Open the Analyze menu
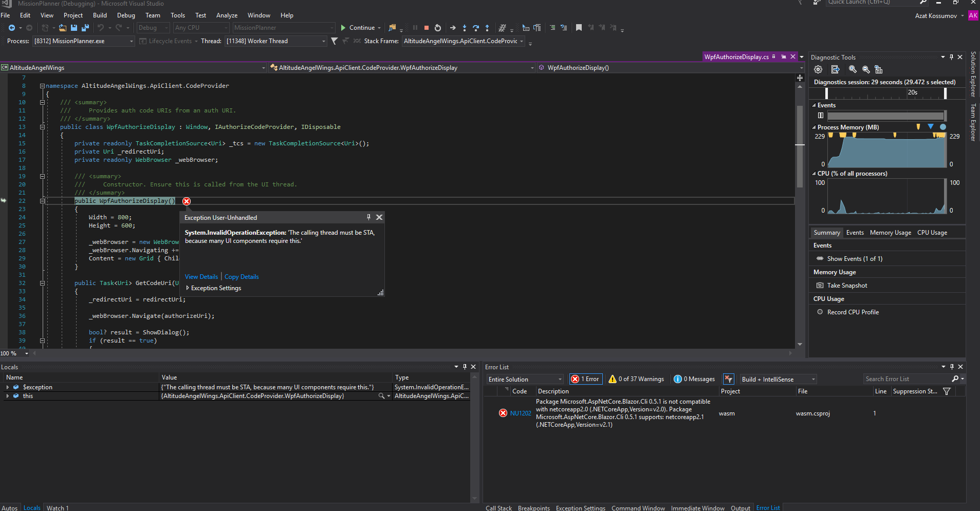This screenshot has width=980, height=511. tap(227, 15)
